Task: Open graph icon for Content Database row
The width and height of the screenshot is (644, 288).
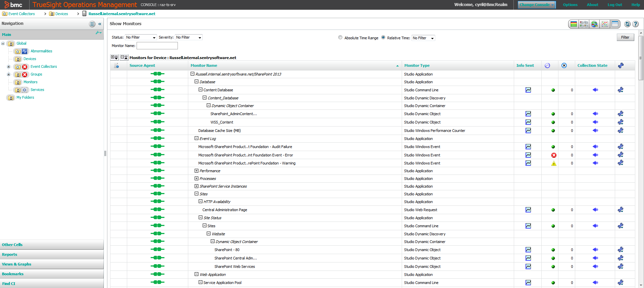Action: [528, 90]
